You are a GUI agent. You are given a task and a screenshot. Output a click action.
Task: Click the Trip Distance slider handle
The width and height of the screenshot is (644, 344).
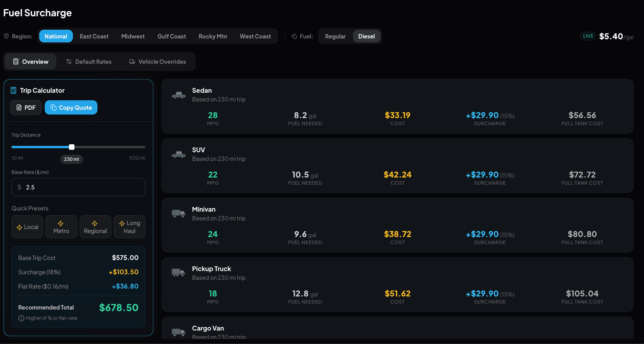pyautogui.click(x=72, y=147)
